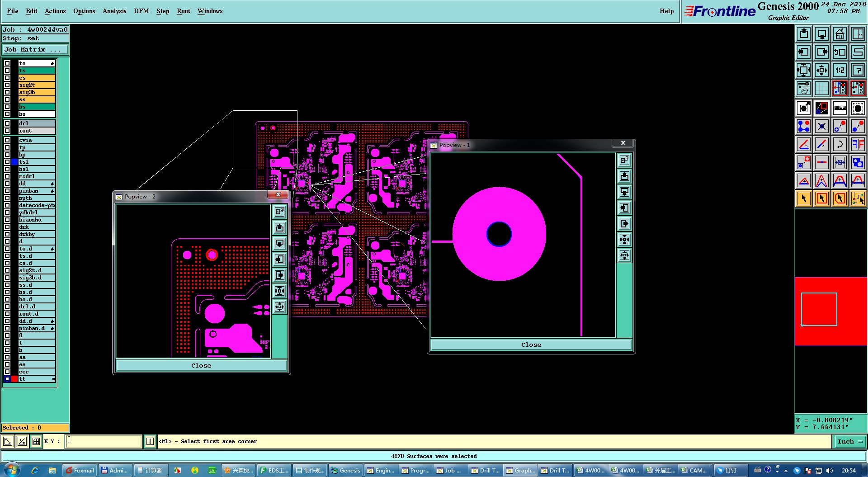Click the delete feature X tool

point(821,126)
